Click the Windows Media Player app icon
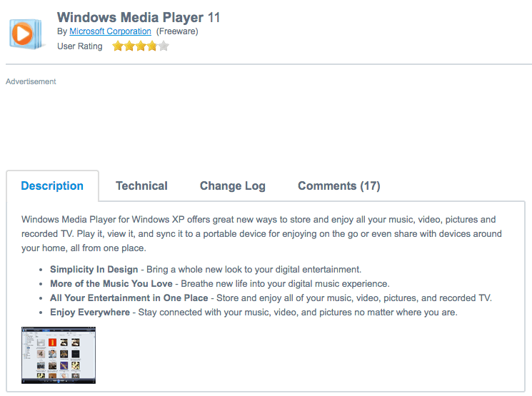532x396 pixels. point(26,34)
